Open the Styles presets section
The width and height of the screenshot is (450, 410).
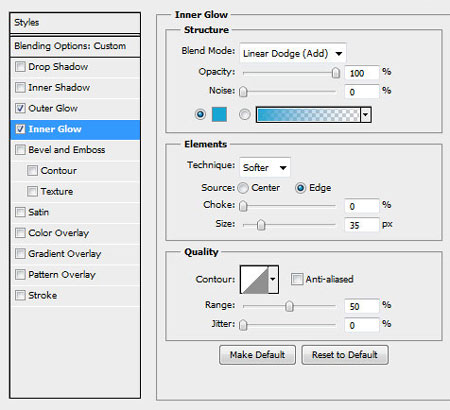[75, 23]
